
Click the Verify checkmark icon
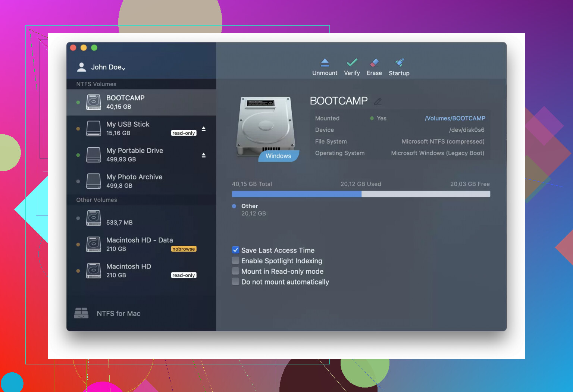pyautogui.click(x=352, y=63)
